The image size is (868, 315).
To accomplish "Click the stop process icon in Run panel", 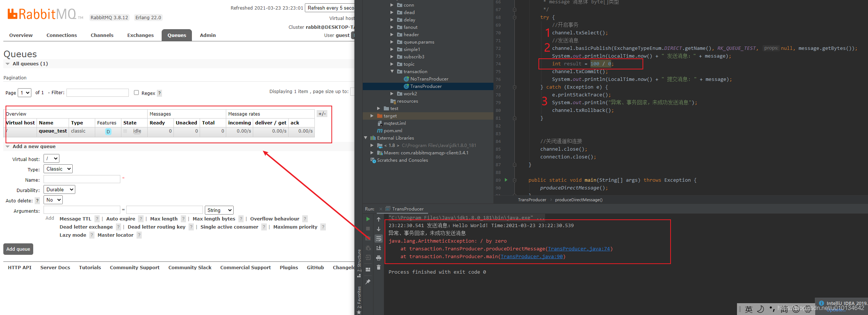I will (x=368, y=229).
